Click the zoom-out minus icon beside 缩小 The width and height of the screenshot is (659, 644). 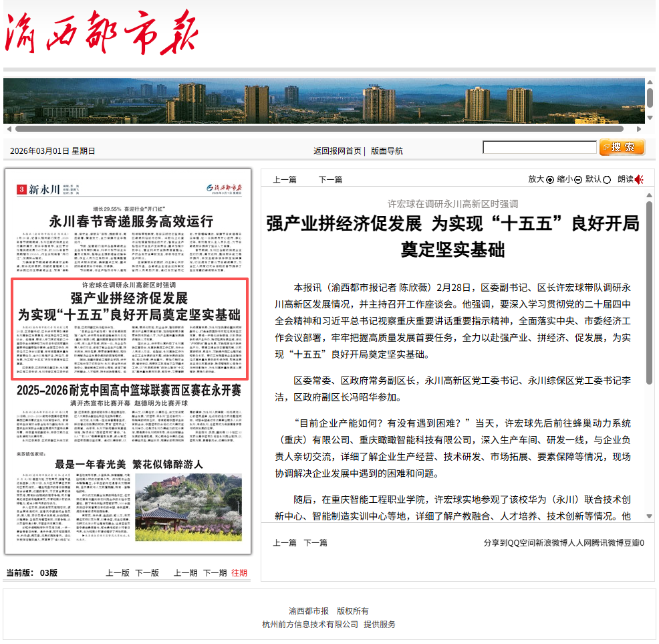[x=578, y=179]
